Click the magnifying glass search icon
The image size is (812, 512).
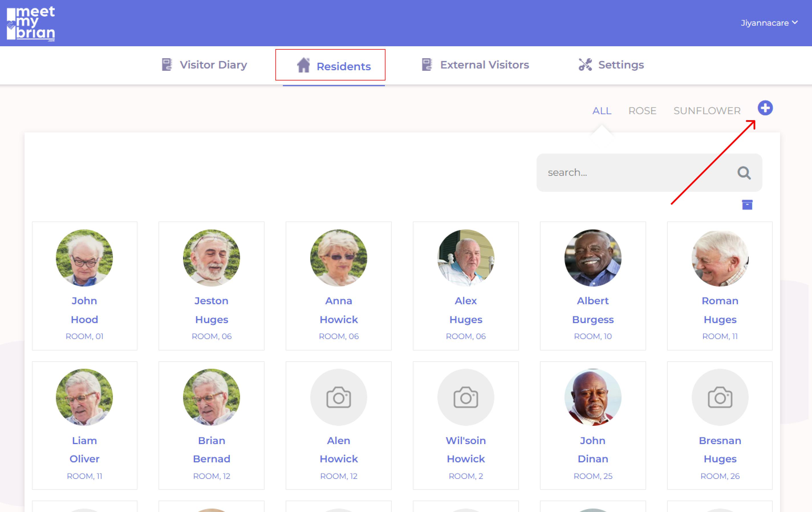pyautogui.click(x=744, y=173)
